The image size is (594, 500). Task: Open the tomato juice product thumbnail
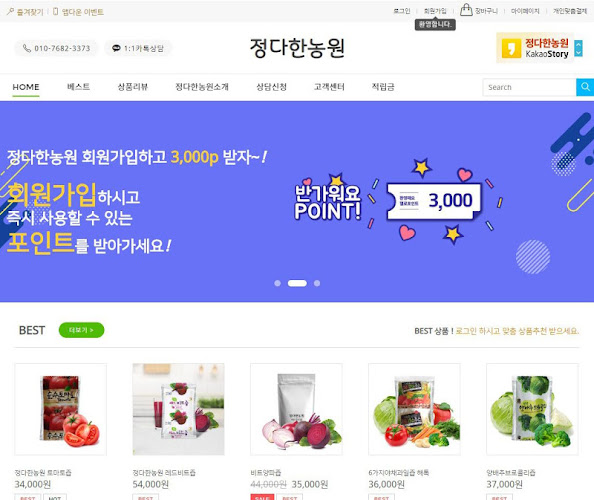[x=61, y=409]
